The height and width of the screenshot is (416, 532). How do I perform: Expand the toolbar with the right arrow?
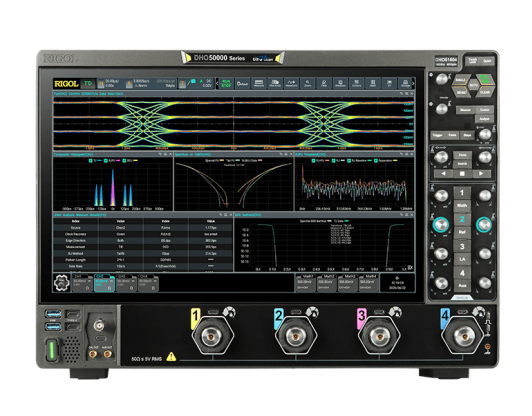[x=413, y=83]
